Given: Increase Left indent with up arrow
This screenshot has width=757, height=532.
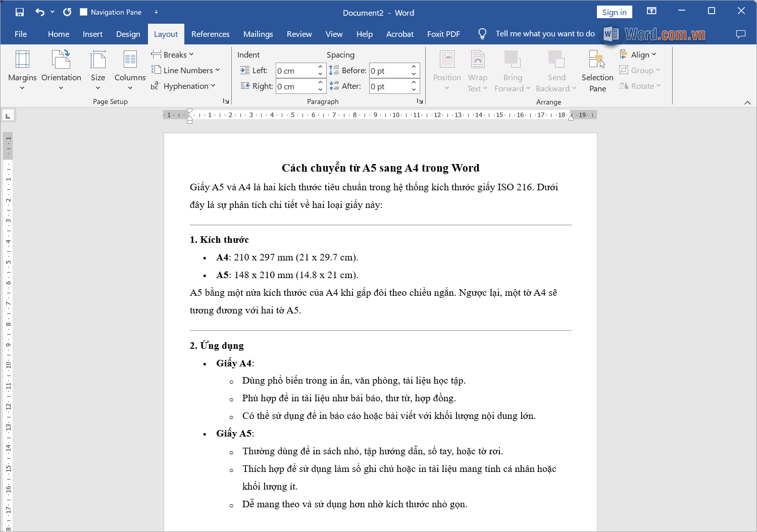Looking at the screenshot, I should [x=320, y=67].
